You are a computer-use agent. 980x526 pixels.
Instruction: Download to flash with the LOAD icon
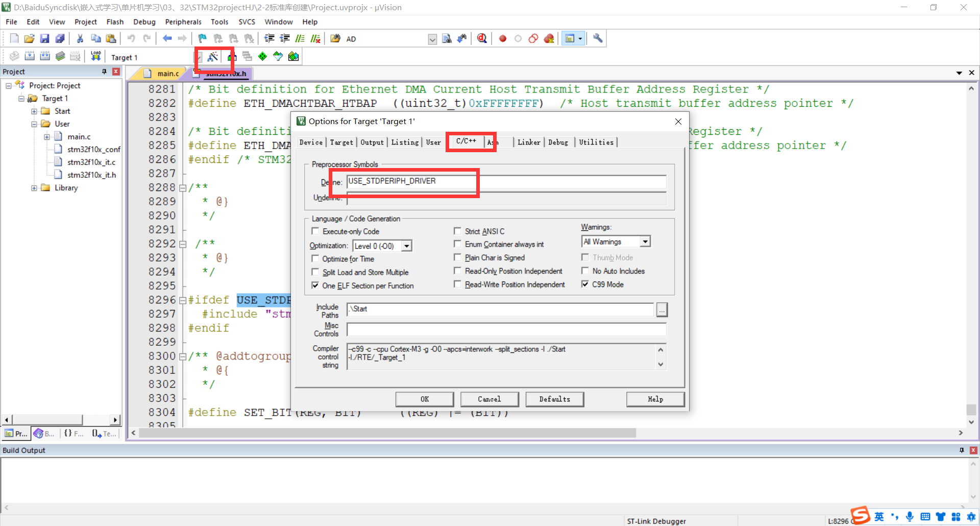[95, 56]
